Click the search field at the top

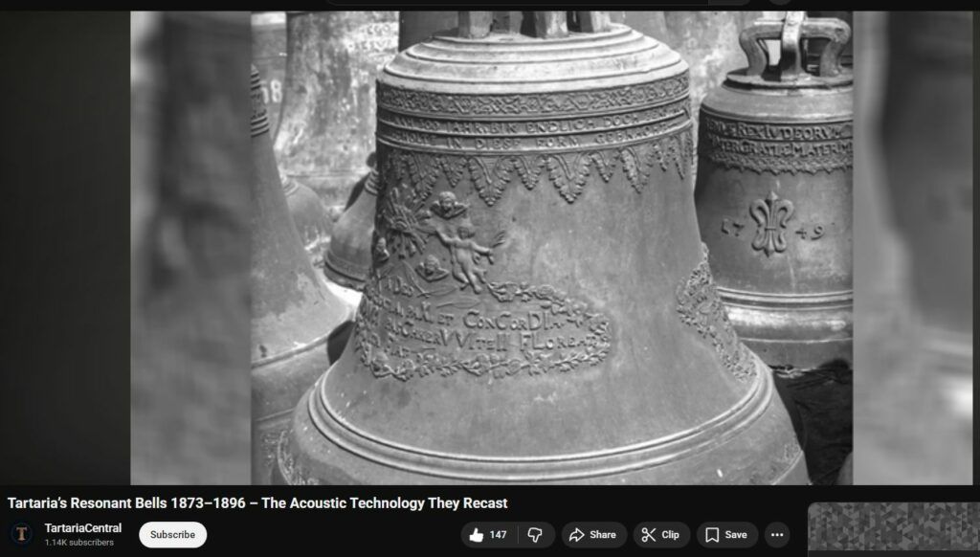517,3
